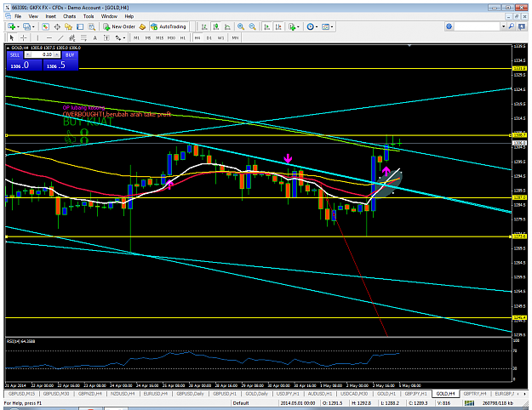Open the chat bubble icon at top right
The image size is (532, 410).
pos(522,26)
